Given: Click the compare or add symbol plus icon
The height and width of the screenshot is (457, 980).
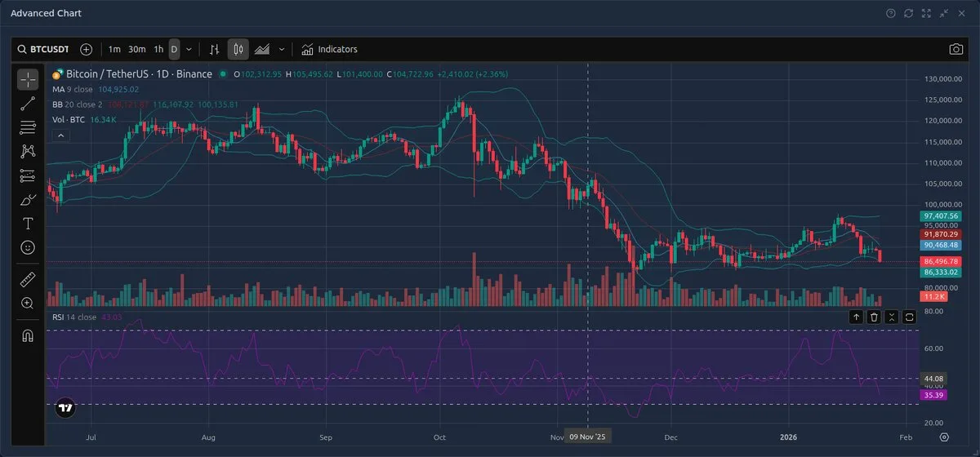Looking at the screenshot, I should click(x=87, y=49).
